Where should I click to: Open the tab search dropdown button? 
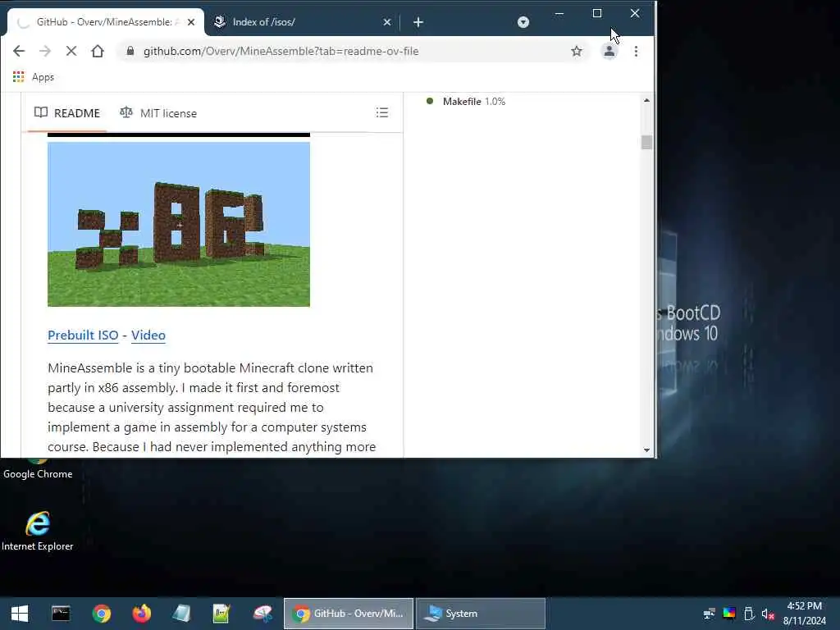coord(523,22)
